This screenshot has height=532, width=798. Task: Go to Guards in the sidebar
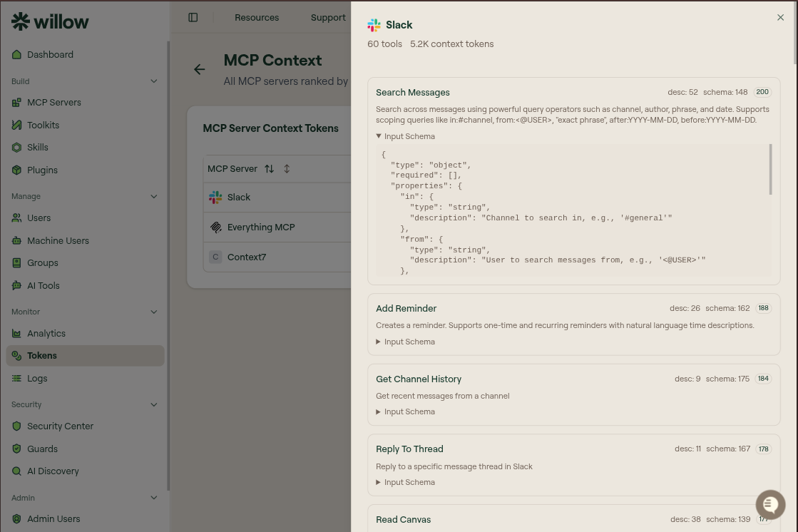(x=42, y=449)
